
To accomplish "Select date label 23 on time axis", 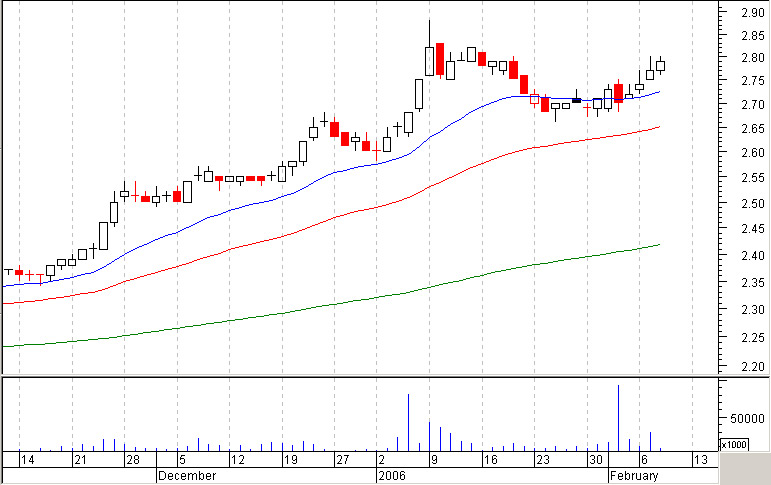I will (543, 460).
